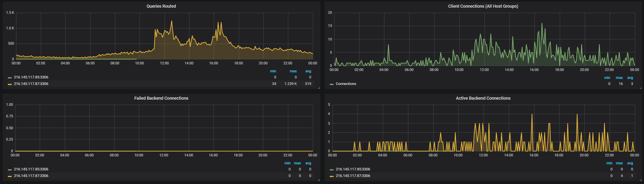Image resolution: width=644 pixels, height=184 pixels.
Task: Open the Queries Routed panel title menu
Action: pos(161,6)
